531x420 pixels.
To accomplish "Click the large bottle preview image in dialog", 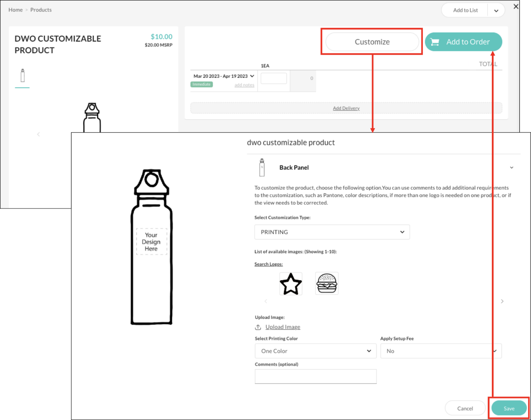I will [x=152, y=247].
